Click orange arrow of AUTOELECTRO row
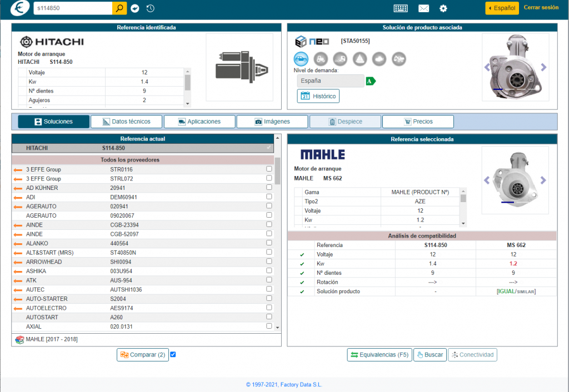The height and width of the screenshot is (392, 569). 18,308
